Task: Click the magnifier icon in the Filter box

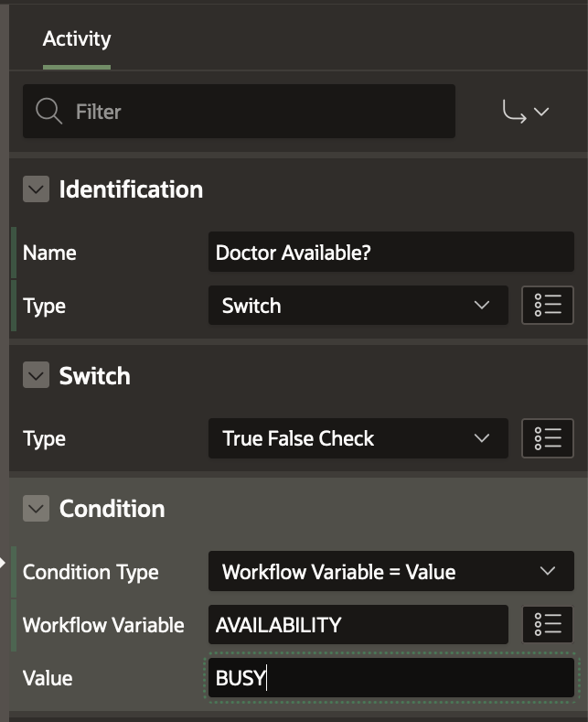Action: point(48,112)
